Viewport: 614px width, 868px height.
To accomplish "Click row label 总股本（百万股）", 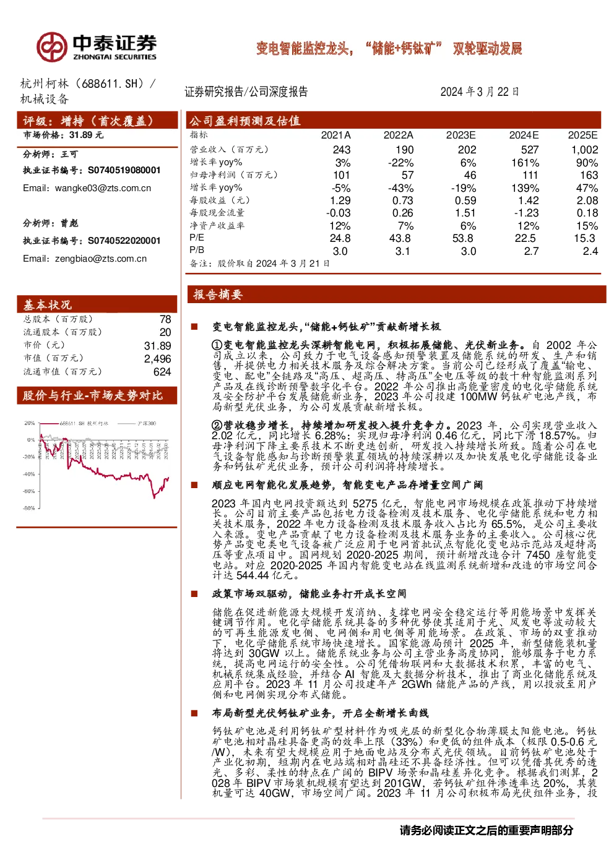I will 58,319.
